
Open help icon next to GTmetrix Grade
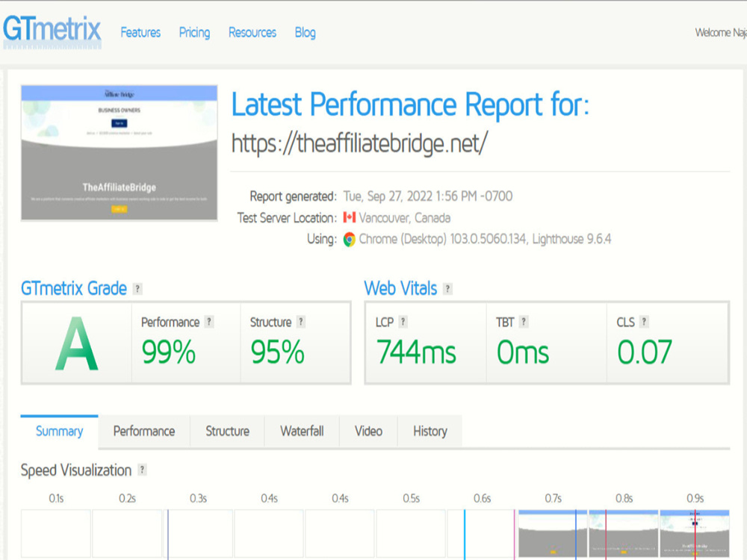pyautogui.click(x=137, y=288)
